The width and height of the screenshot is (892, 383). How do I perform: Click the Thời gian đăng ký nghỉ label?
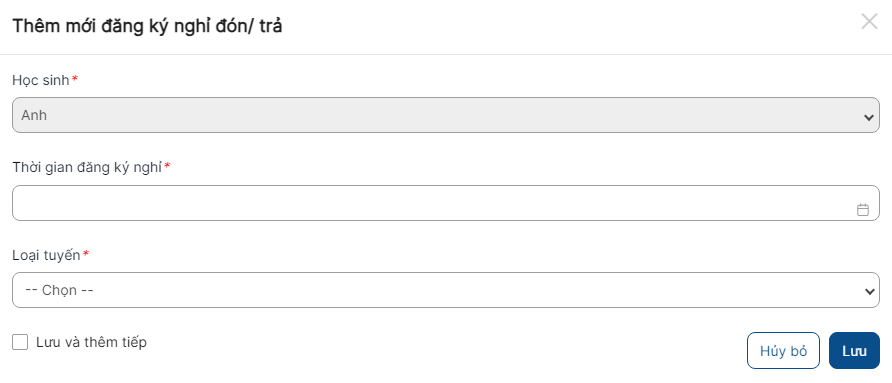click(87, 167)
